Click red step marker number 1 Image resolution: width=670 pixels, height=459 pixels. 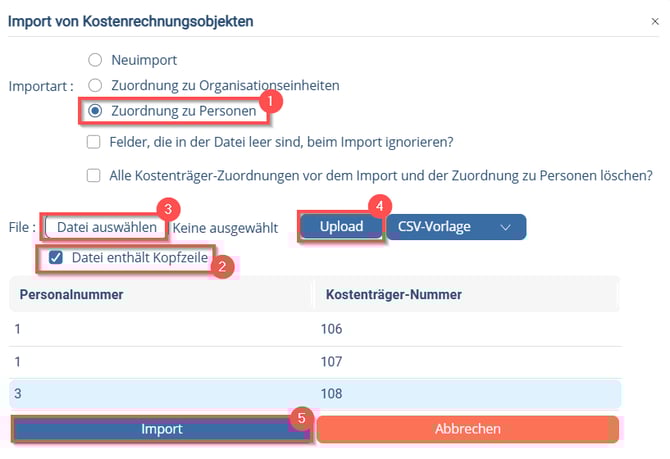tap(270, 102)
